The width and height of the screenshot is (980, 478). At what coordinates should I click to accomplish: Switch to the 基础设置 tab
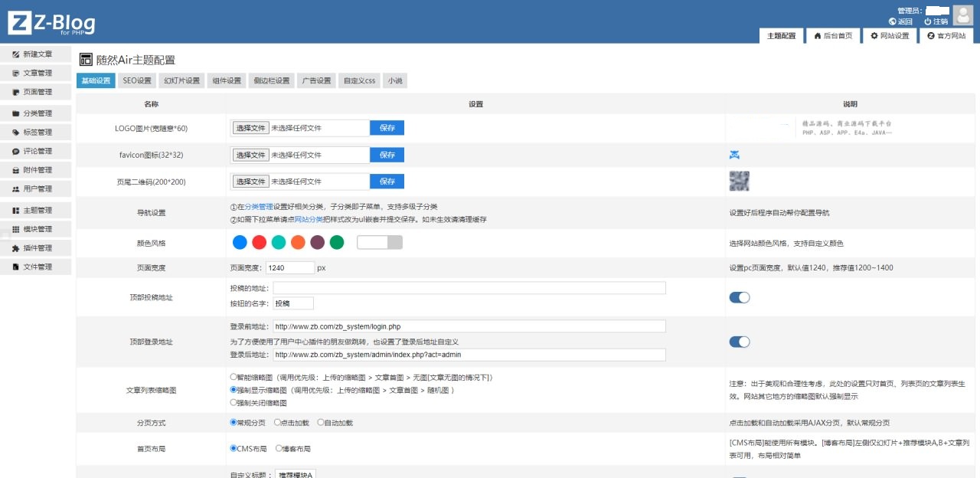tap(96, 80)
